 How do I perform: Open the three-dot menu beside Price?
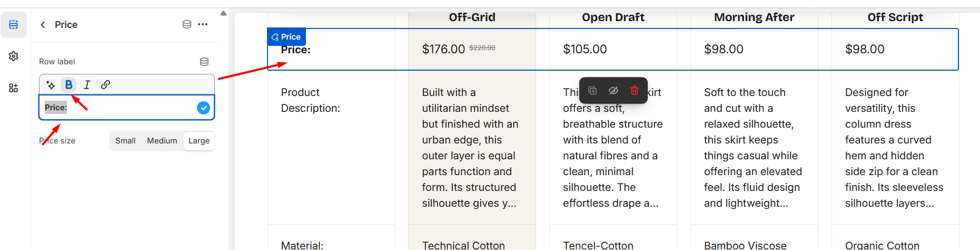[203, 24]
